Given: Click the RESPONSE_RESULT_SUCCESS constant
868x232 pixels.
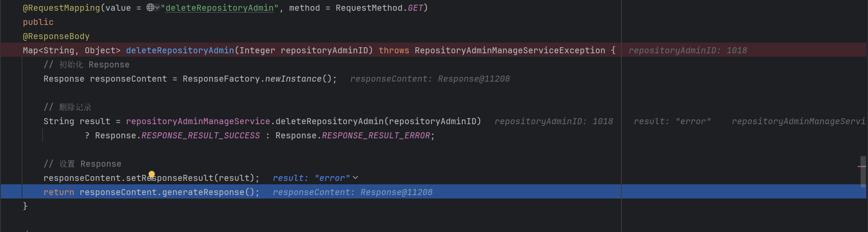Looking at the screenshot, I should coord(201,135).
